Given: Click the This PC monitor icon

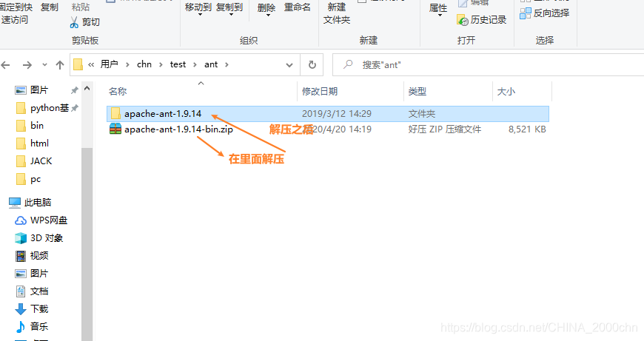Looking at the screenshot, I should (15, 202).
